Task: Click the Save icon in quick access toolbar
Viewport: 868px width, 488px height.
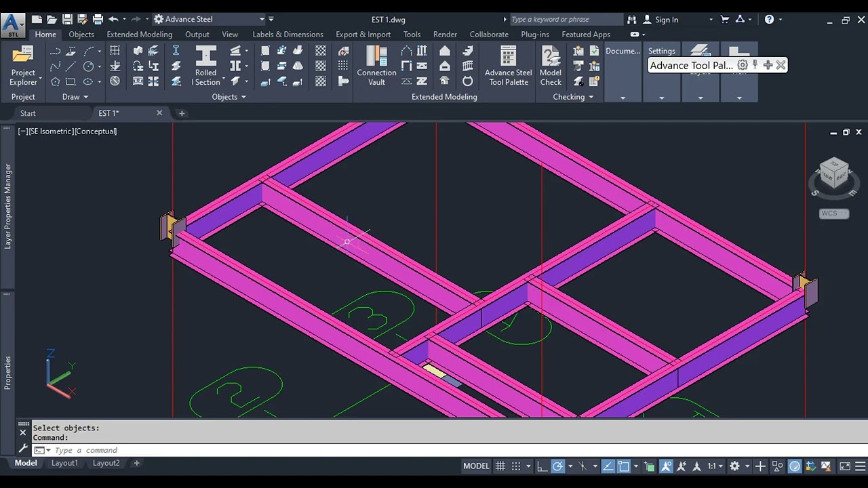Action: (67, 20)
